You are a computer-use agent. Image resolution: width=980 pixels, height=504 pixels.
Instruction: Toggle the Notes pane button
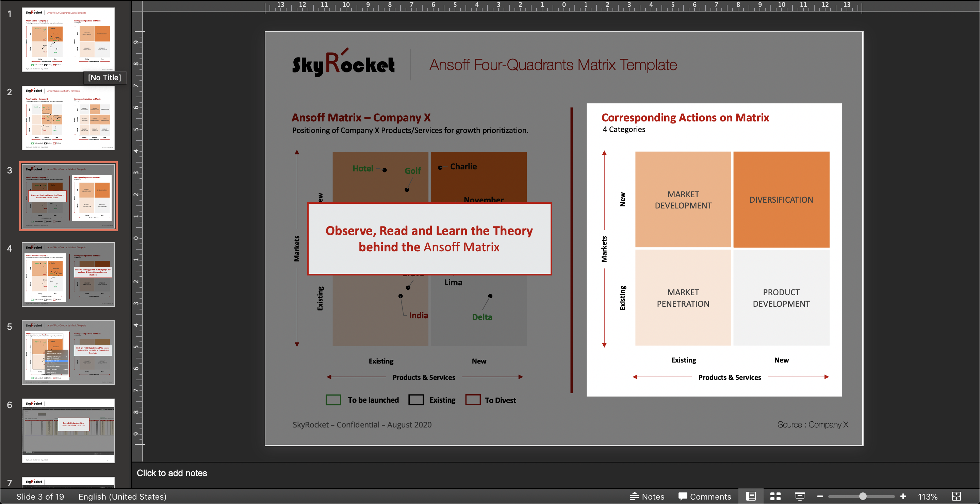[x=647, y=497]
